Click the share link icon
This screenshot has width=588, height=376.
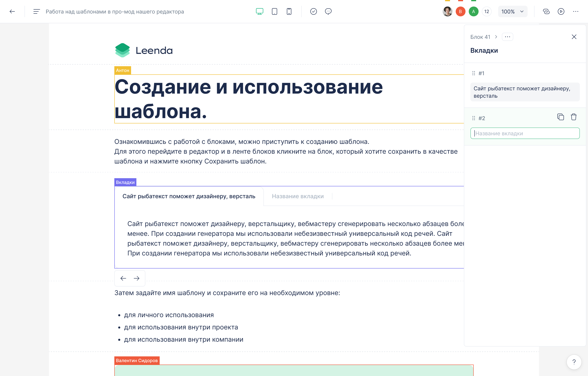click(546, 11)
